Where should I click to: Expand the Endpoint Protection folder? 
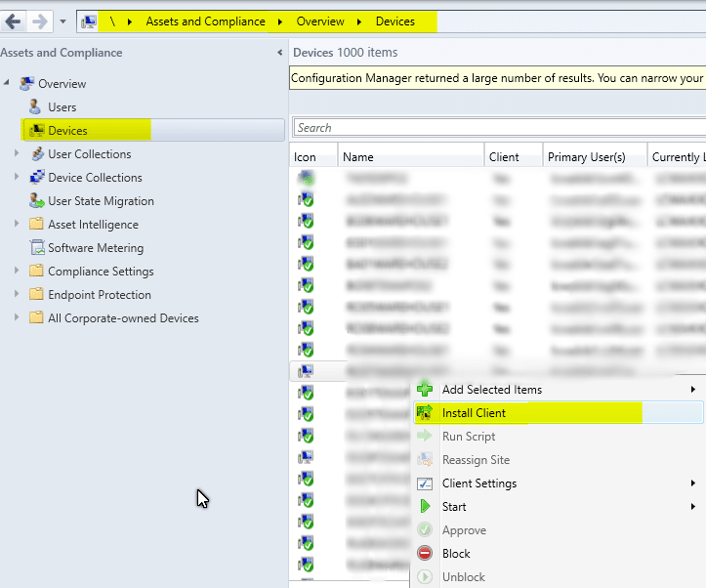[17, 294]
